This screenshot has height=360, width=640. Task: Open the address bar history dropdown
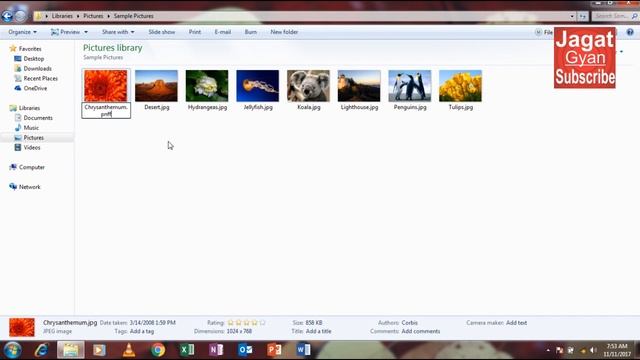[572, 16]
